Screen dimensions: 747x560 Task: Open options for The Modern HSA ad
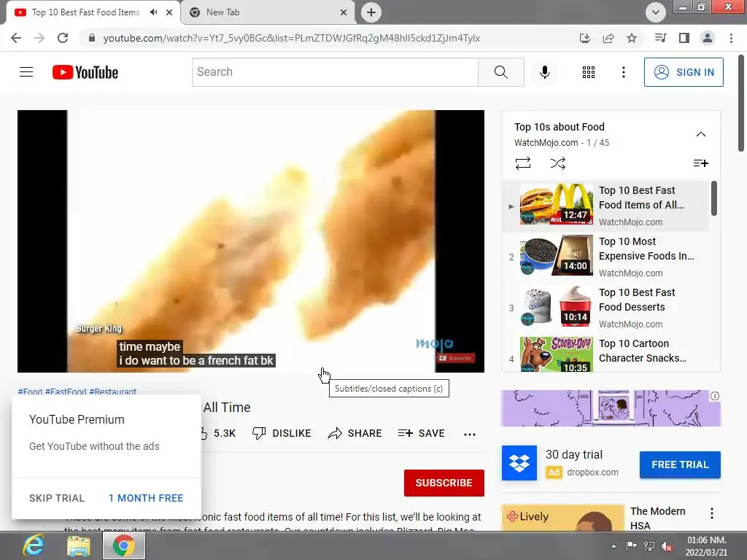(x=712, y=513)
